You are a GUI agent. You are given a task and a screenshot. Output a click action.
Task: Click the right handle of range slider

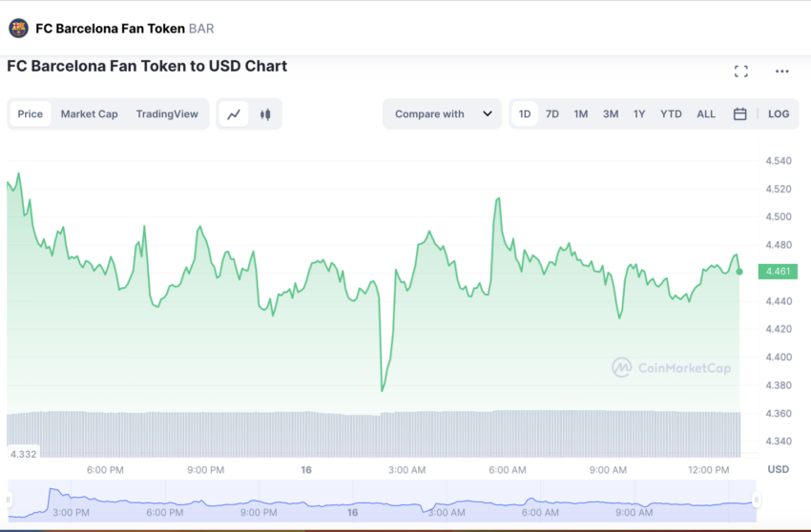(756, 500)
